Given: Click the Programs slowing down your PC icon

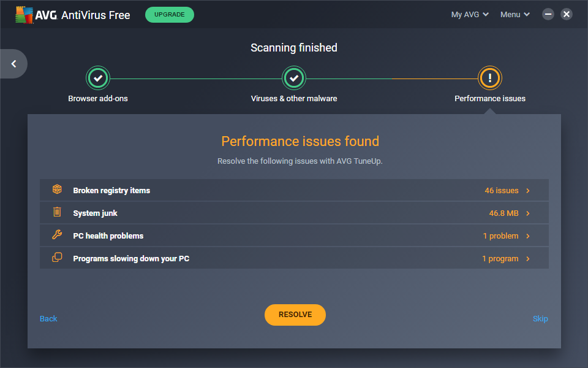Looking at the screenshot, I should pyautogui.click(x=57, y=258).
